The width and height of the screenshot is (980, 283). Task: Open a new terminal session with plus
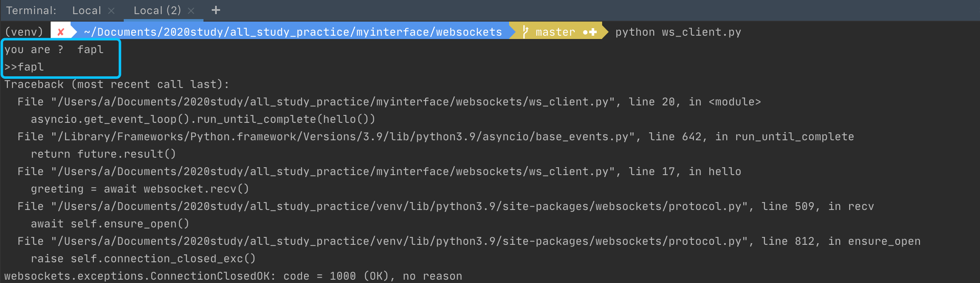(x=216, y=10)
